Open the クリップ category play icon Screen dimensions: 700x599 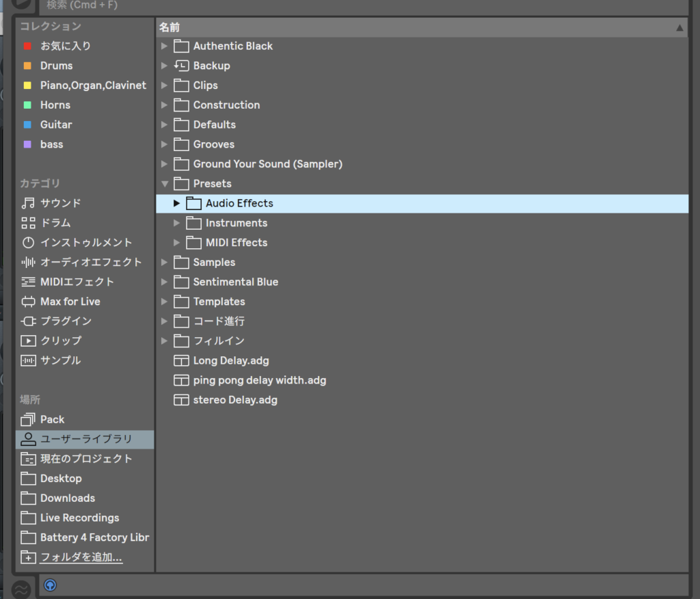[x=28, y=341]
